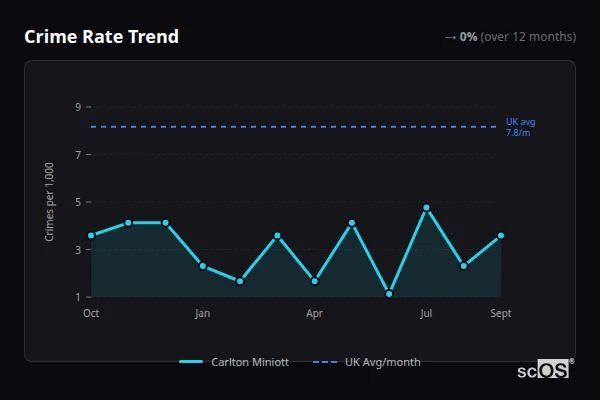Toggle the Carlton Miniott legend entry
The height and width of the screenshot is (400, 600).
point(234,362)
